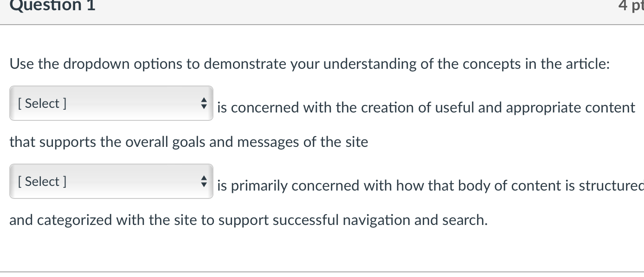
Task: Expand the dropdown about content structure
Action: pyautogui.click(x=111, y=181)
